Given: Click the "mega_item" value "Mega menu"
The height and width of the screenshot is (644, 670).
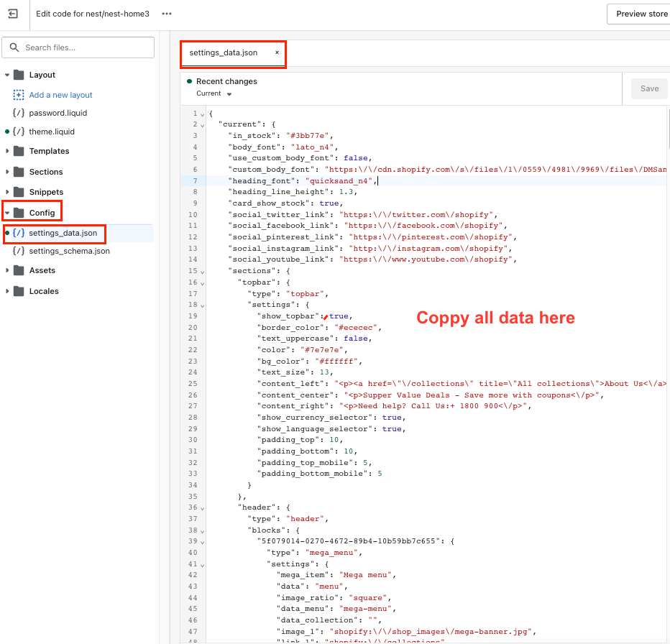Looking at the screenshot, I should [365, 575].
